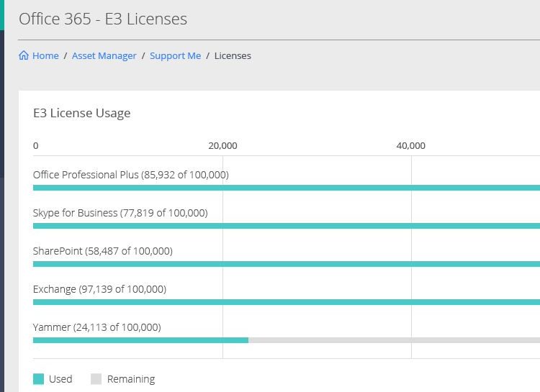The image size is (540, 392).
Task: Click the Used legend label
Action: [60, 379]
